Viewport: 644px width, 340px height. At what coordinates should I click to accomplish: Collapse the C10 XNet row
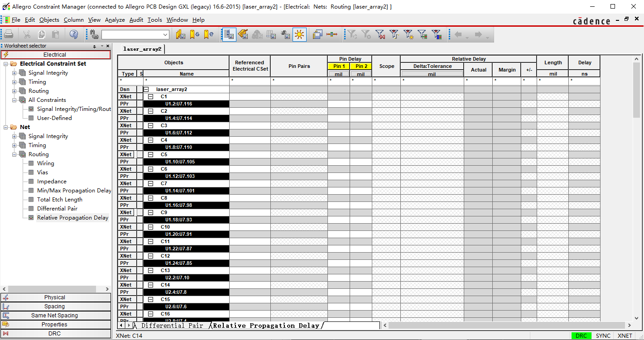click(151, 227)
